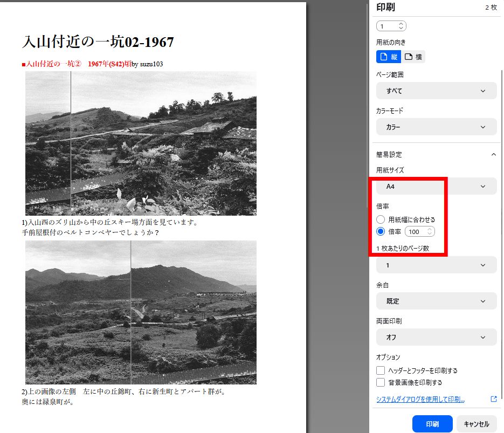504x433 pixels.
Task: Enable 背景画像を印刷する checkbox
Action: point(381,382)
